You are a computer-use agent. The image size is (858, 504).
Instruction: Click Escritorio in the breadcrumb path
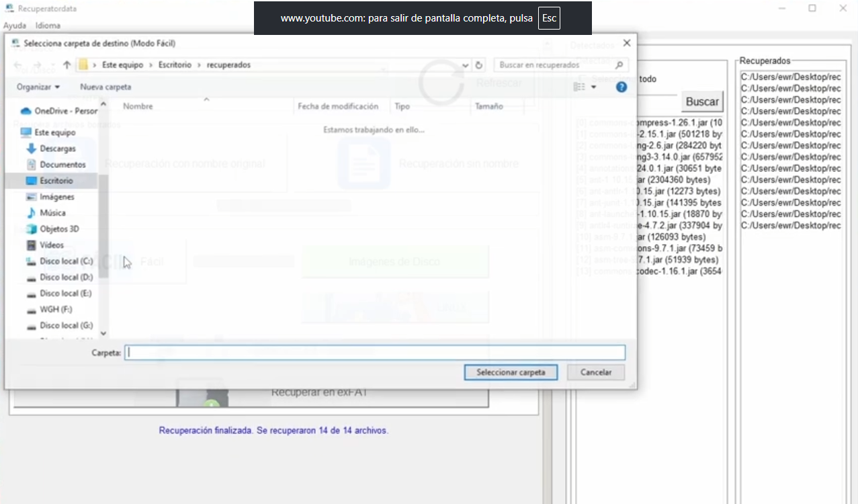[x=175, y=65]
